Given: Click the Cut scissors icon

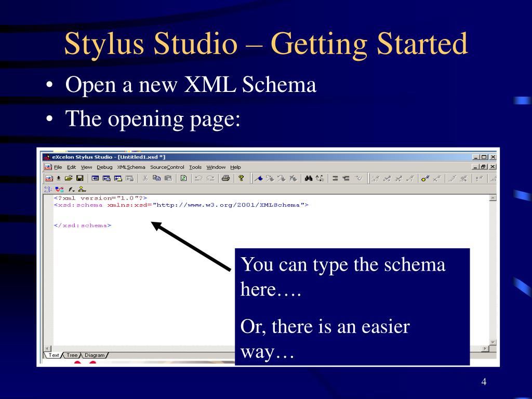Looking at the screenshot, I should (x=145, y=178).
